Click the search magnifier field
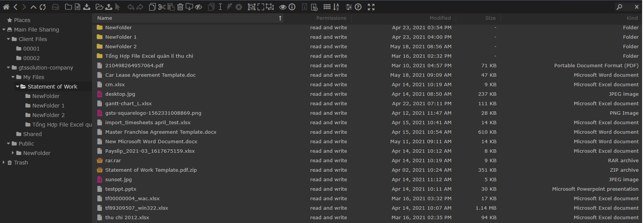Image resolution: width=644 pixels, height=223 pixels. click(620, 7)
